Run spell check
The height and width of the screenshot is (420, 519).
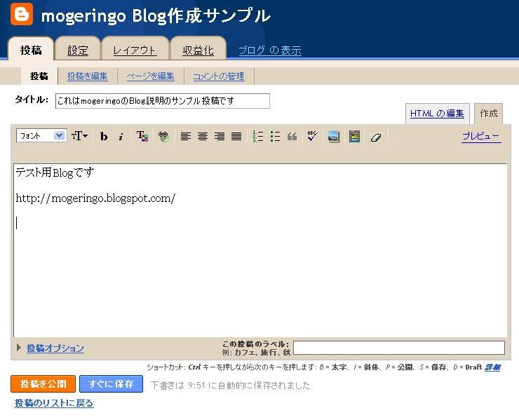(x=312, y=136)
